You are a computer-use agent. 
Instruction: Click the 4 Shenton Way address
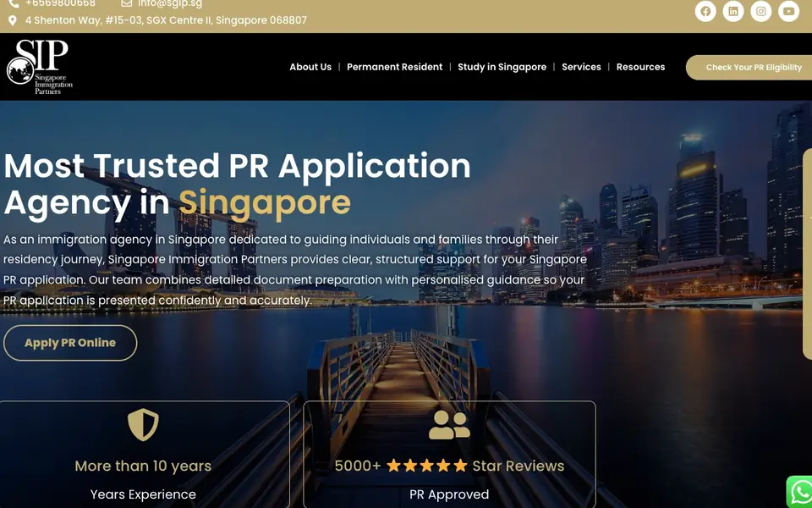(x=166, y=20)
